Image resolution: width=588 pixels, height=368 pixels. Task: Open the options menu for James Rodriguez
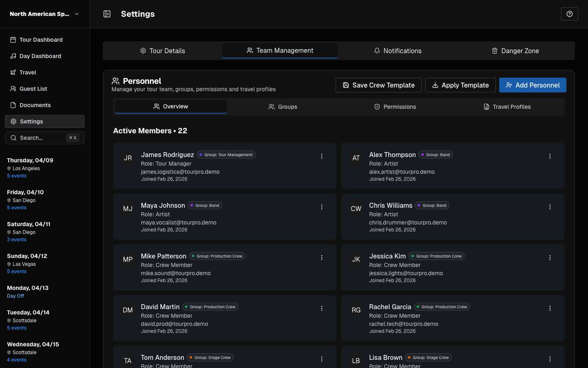click(x=322, y=156)
